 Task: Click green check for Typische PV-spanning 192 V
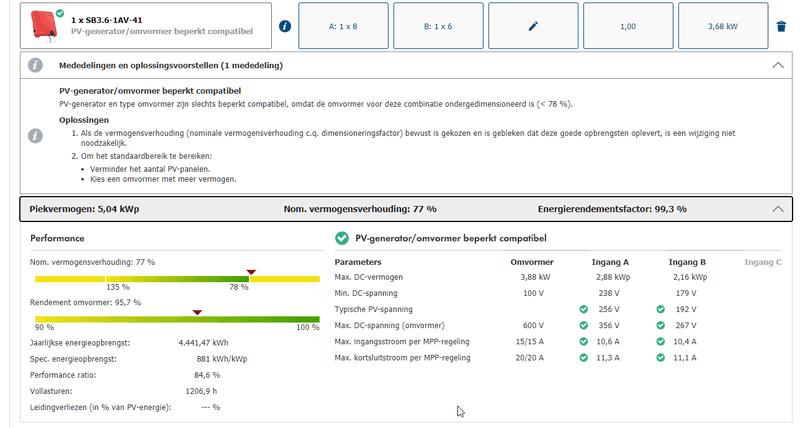tap(661, 309)
